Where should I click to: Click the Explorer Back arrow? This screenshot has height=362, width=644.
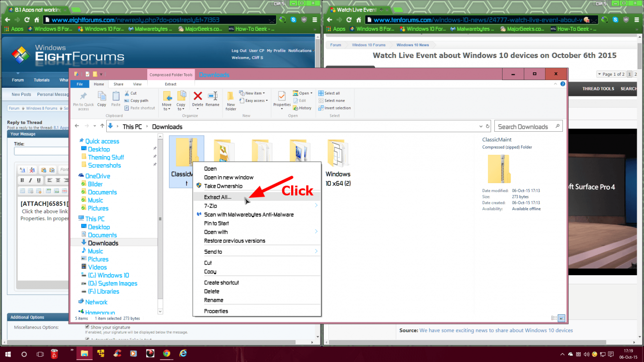(x=77, y=126)
